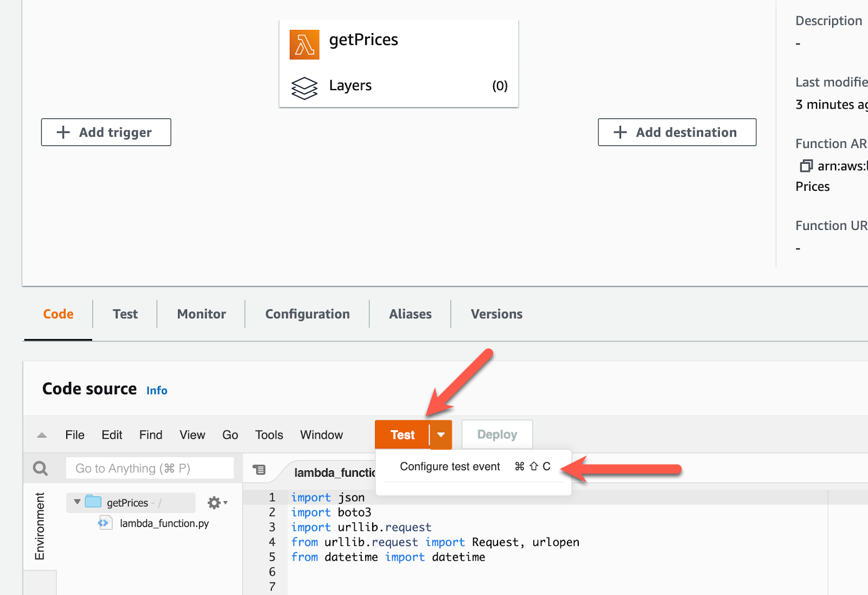868x595 pixels.
Task: Click the plus icon in Add destination
Action: pyautogui.click(x=620, y=132)
